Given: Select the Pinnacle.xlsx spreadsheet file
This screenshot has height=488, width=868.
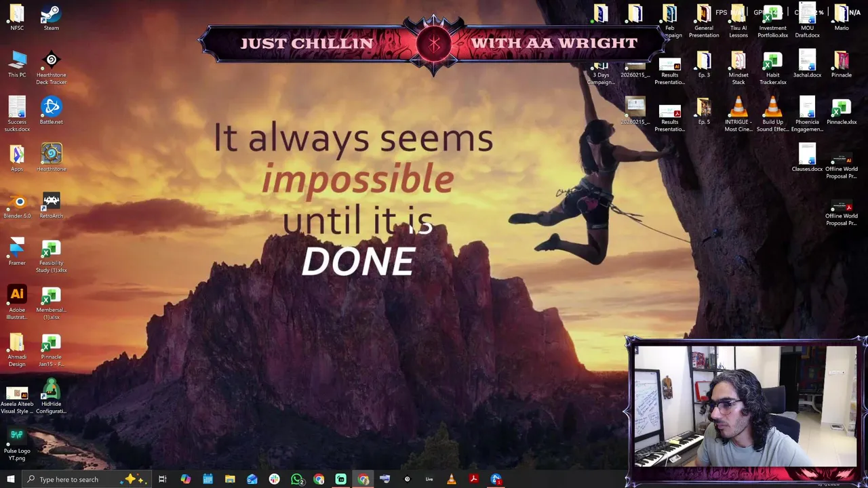Looking at the screenshot, I should (842, 111).
